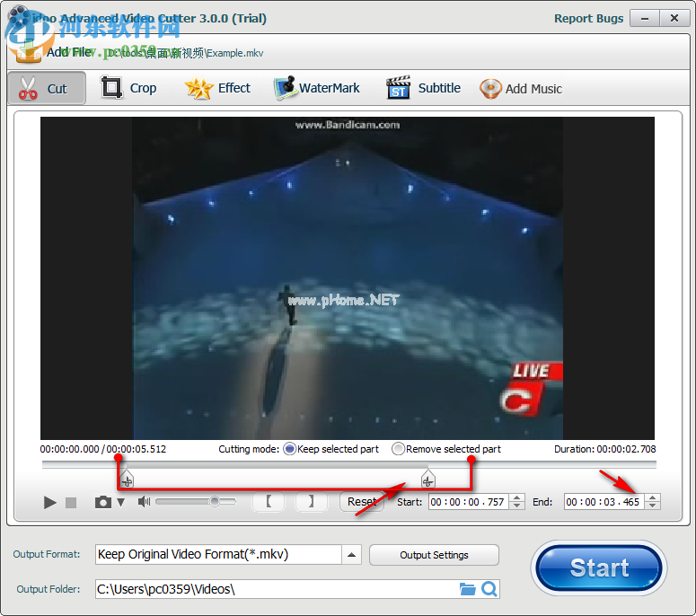Viewport: 696px width, 616px height.
Task: Minimize the Video Cutter window
Action: (x=645, y=18)
